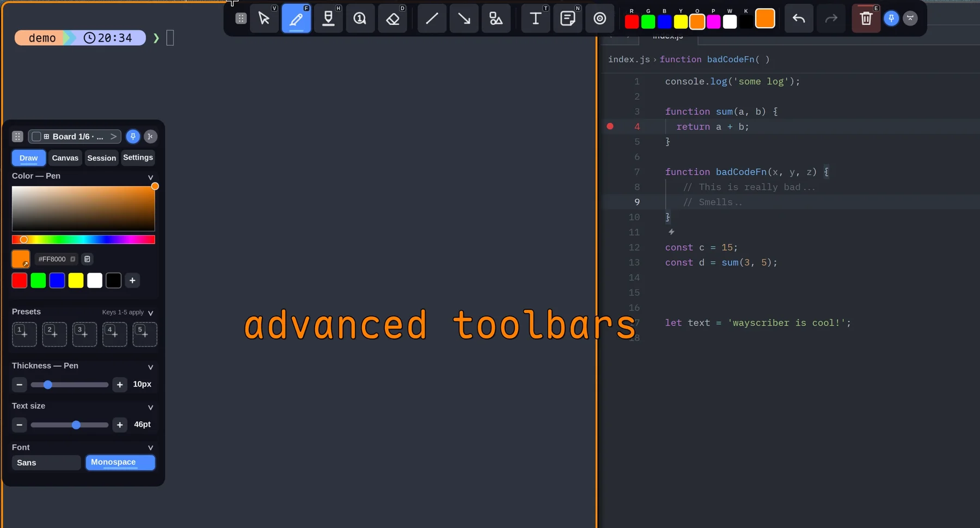Screen dimensions: 980x528
Task: Save to preset slot 5
Action: [x=145, y=335]
